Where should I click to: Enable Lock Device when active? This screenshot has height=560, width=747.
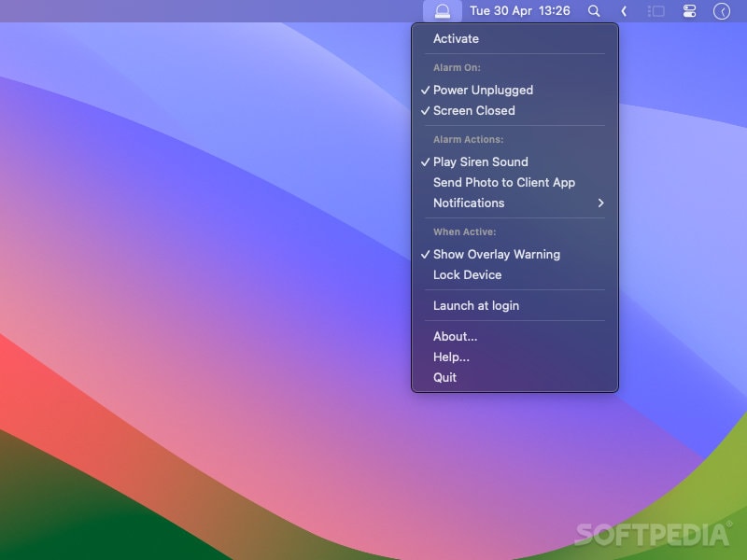pyautogui.click(x=468, y=274)
